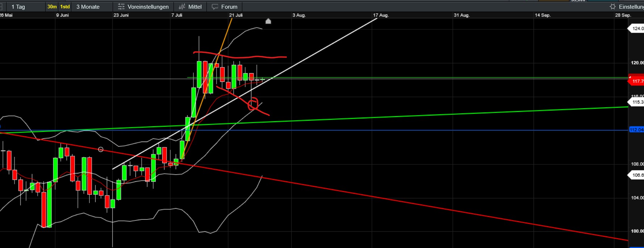Open the Voreinstellungen presets menu
Screen dimensions: 644x248
(x=143, y=7)
